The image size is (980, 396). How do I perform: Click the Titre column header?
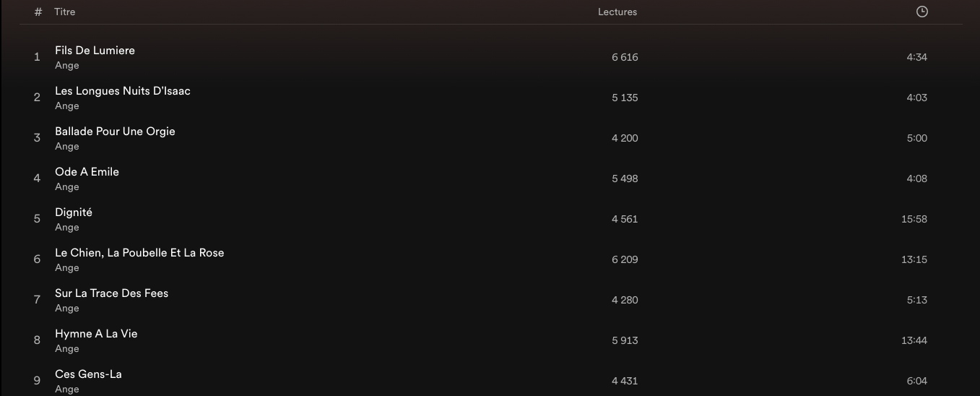(64, 12)
